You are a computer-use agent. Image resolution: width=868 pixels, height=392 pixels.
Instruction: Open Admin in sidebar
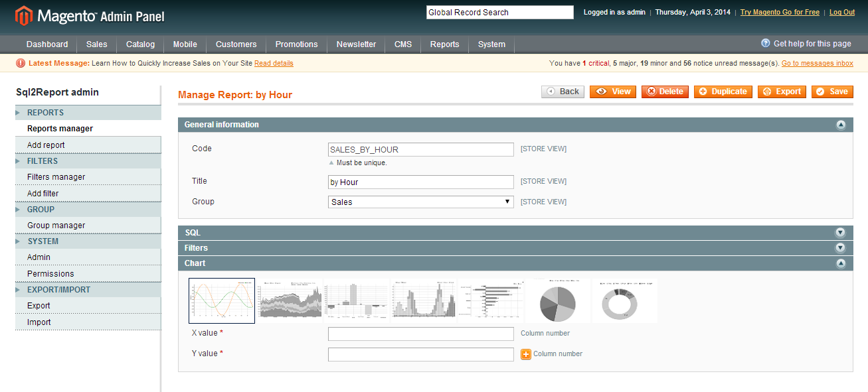point(88,257)
